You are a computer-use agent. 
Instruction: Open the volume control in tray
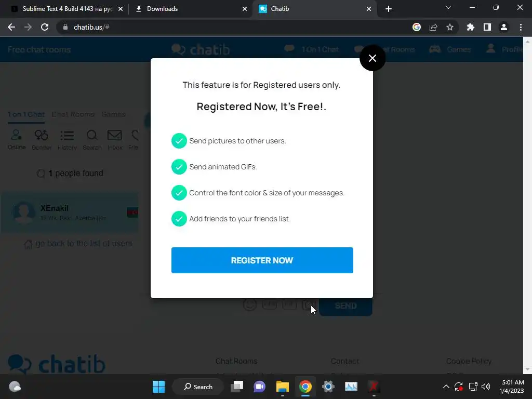pos(486,387)
